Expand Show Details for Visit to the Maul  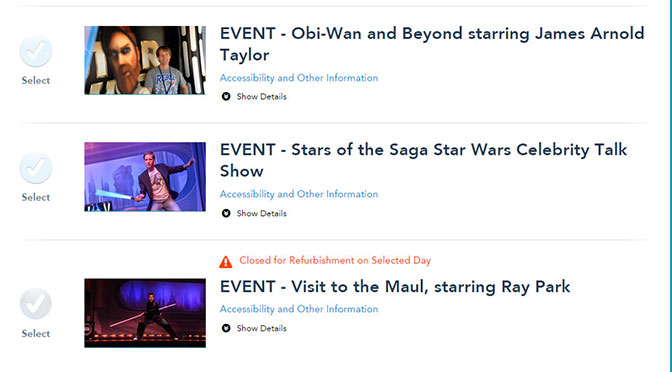[x=261, y=328]
